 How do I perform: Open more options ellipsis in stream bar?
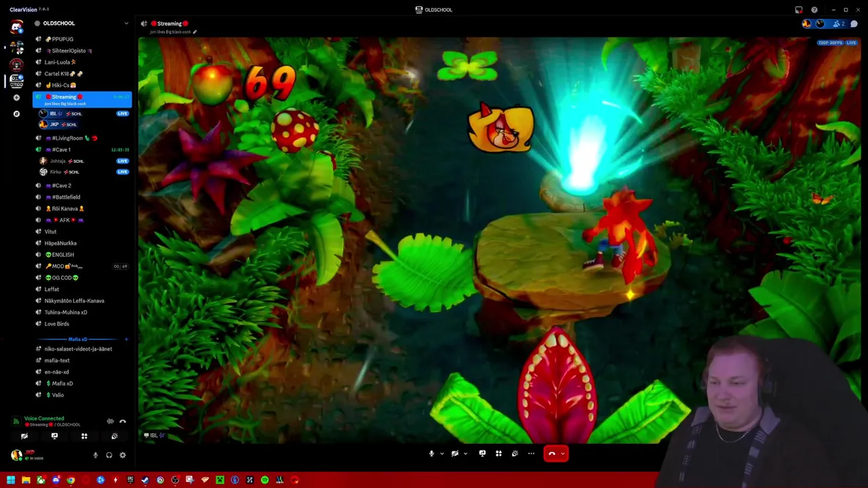coord(531,453)
